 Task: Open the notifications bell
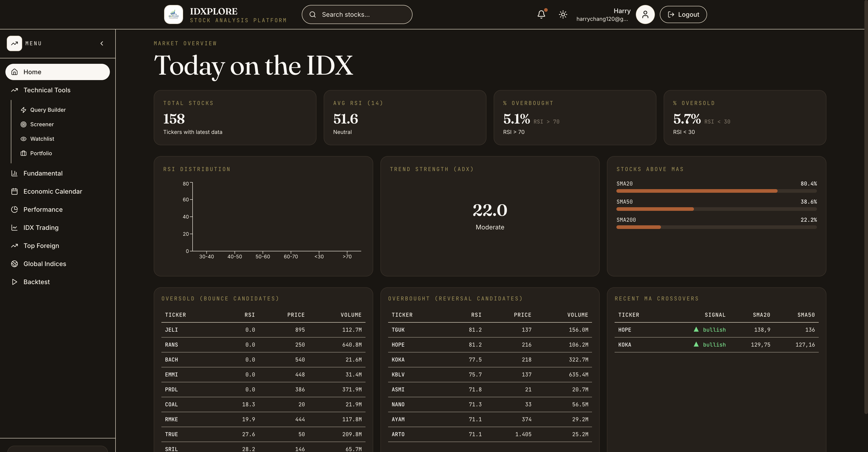click(x=541, y=14)
